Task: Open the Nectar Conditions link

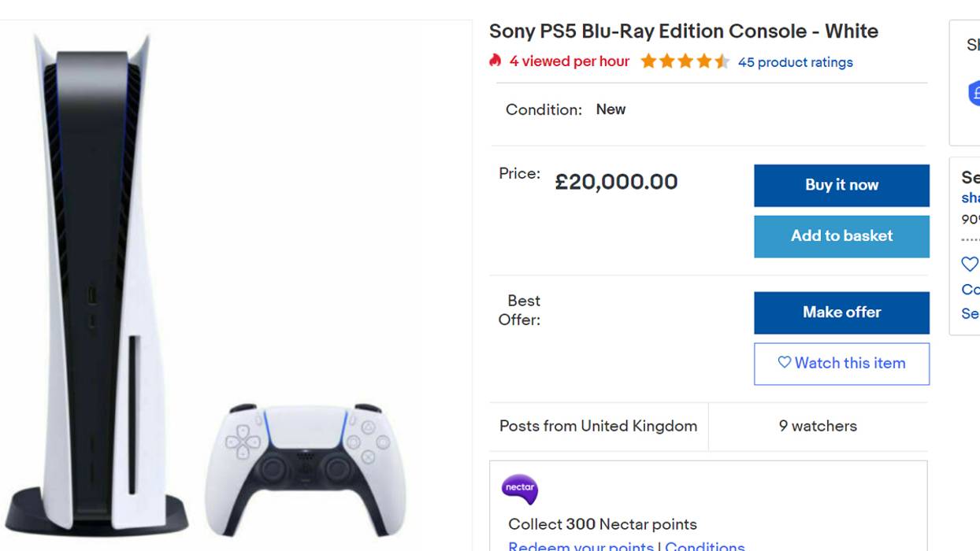Action: tap(704, 545)
